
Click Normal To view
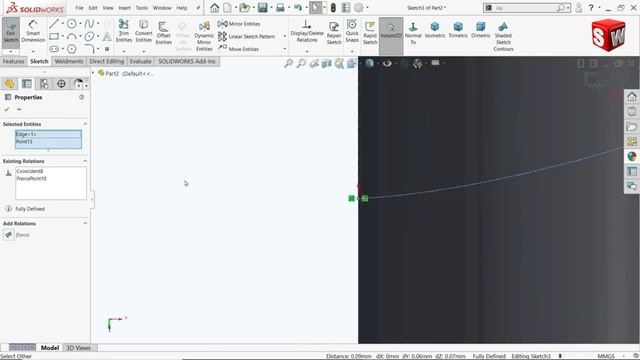413,33
